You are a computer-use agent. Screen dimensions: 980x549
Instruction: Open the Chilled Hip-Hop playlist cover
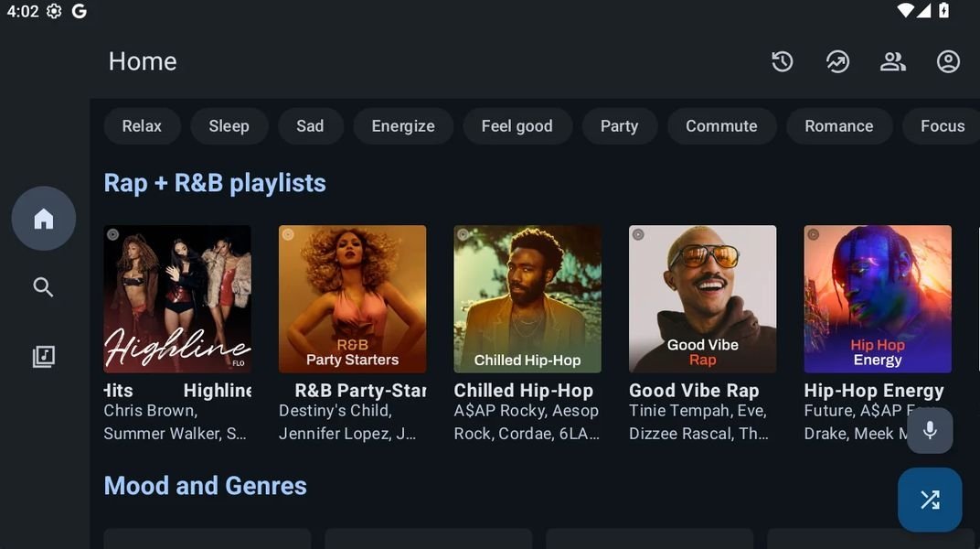pos(527,299)
